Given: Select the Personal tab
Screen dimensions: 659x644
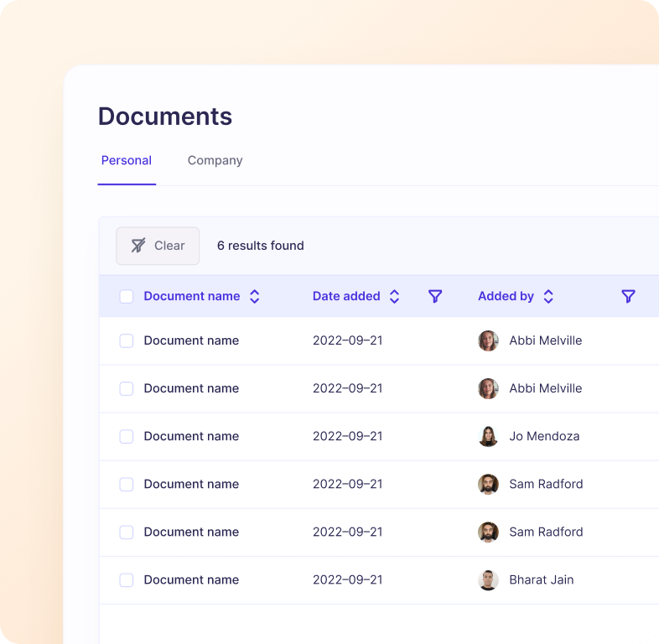Looking at the screenshot, I should (x=127, y=160).
